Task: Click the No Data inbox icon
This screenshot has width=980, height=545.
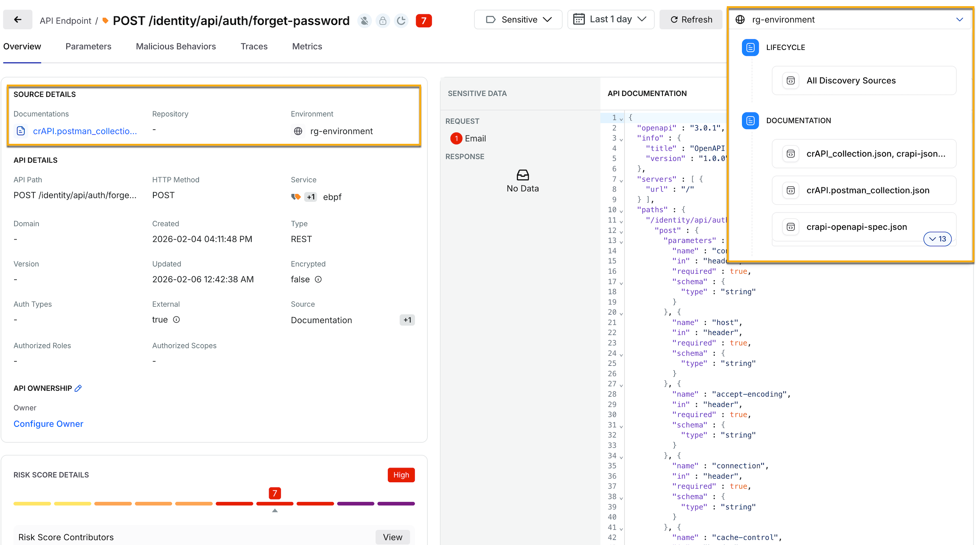Action: [x=523, y=175]
